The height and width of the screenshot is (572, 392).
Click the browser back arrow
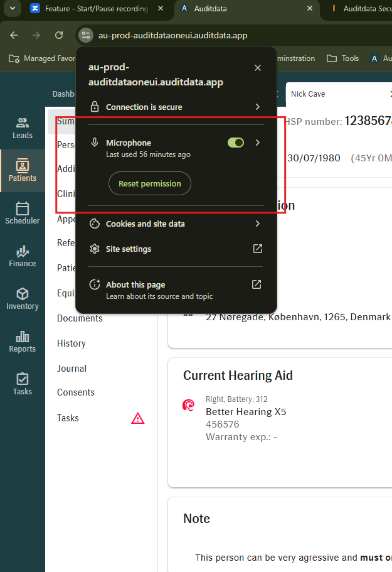coord(14,35)
